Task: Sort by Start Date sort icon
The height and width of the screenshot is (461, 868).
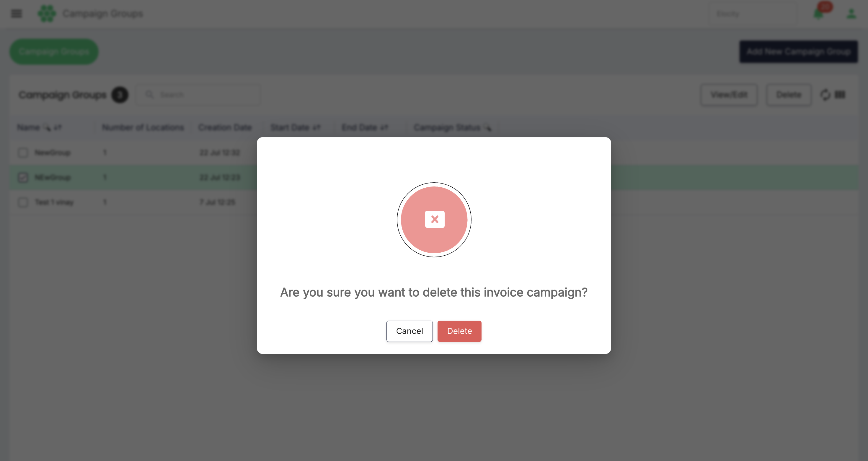Action: tap(316, 127)
